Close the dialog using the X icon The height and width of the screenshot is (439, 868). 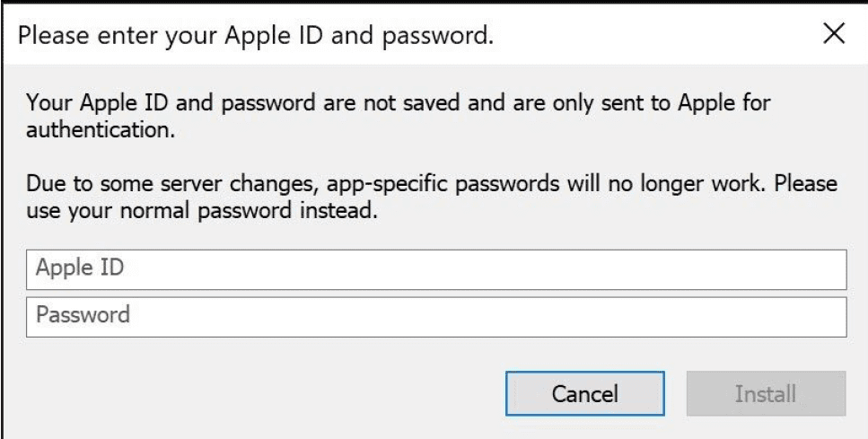tap(834, 36)
